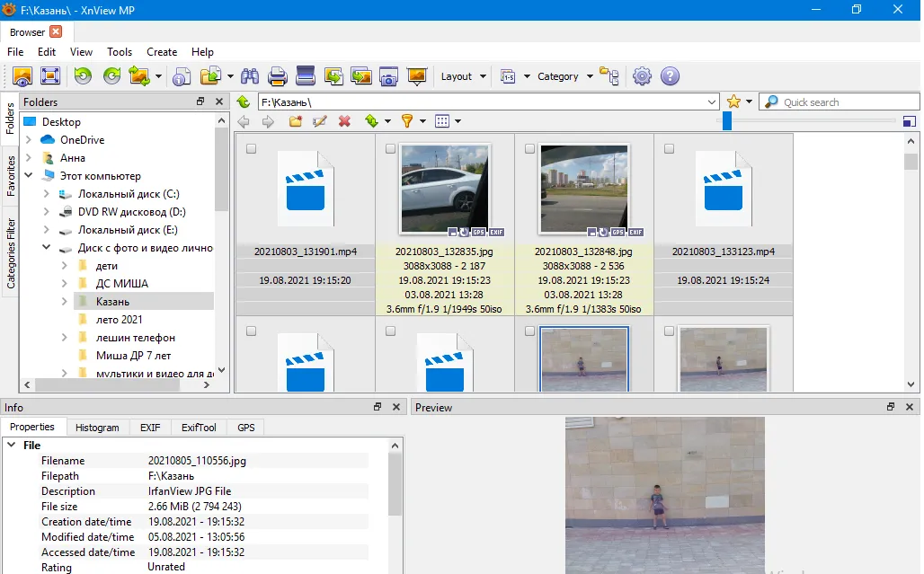Select the ДС МИША folder
924x574 pixels.
click(122, 284)
